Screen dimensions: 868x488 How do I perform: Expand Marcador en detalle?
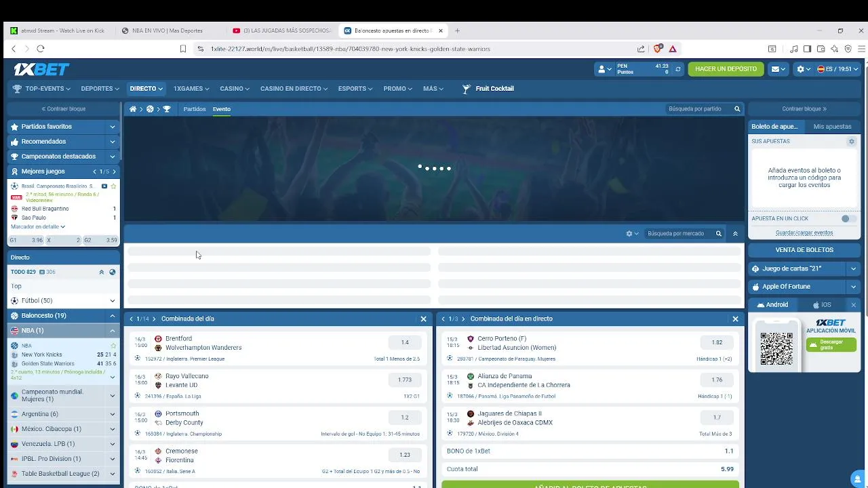(x=38, y=226)
